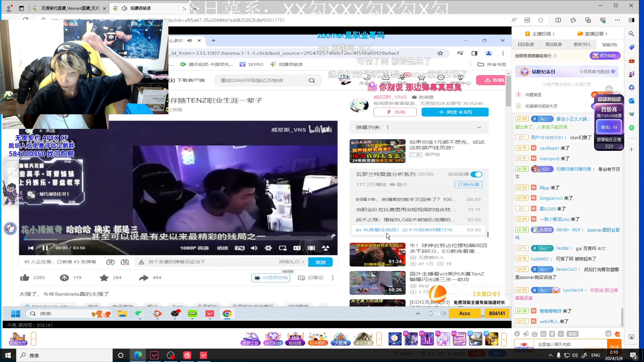Toggle the 自动连播 autoplay switch
644x362 pixels.
click(x=476, y=174)
